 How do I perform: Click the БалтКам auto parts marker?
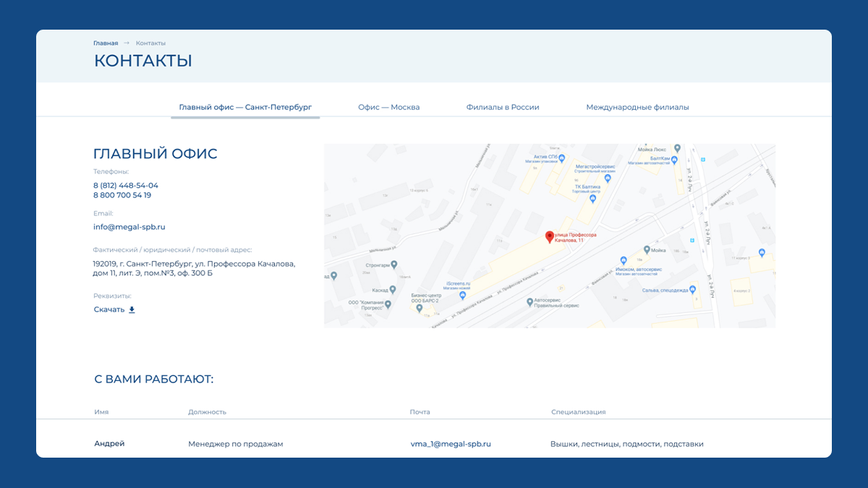point(674,159)
